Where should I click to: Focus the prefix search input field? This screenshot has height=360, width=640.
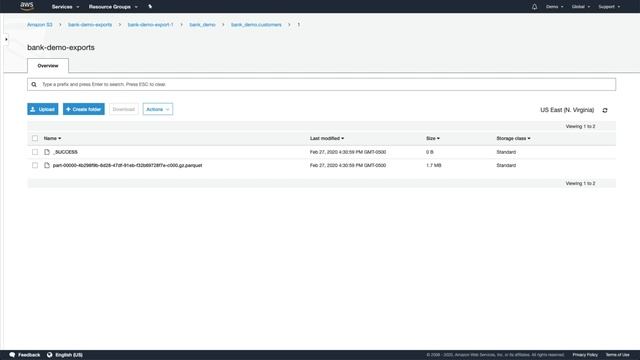point(322,84)
